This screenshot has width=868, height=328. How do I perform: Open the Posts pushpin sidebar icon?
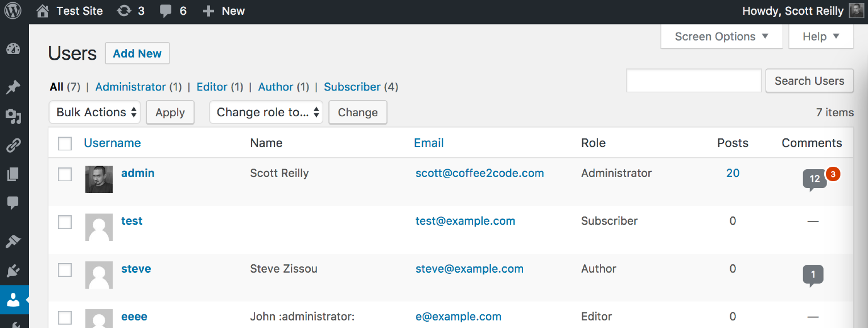pos(14,87)
